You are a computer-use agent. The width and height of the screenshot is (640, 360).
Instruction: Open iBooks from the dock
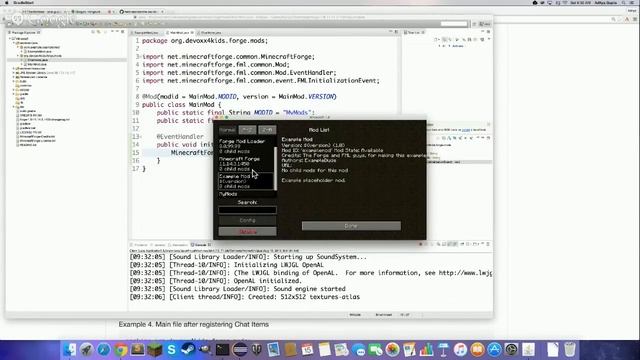[x=477, y=350]
